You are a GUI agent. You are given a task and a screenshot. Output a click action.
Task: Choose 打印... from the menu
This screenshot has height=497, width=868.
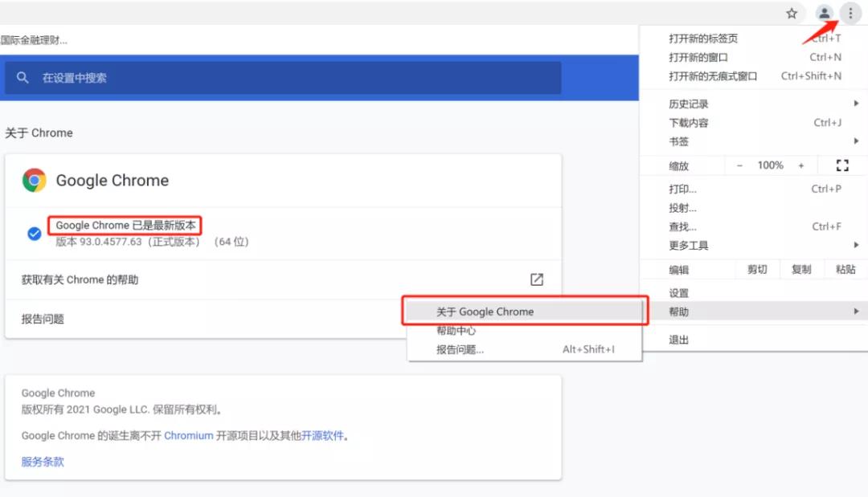754,189
